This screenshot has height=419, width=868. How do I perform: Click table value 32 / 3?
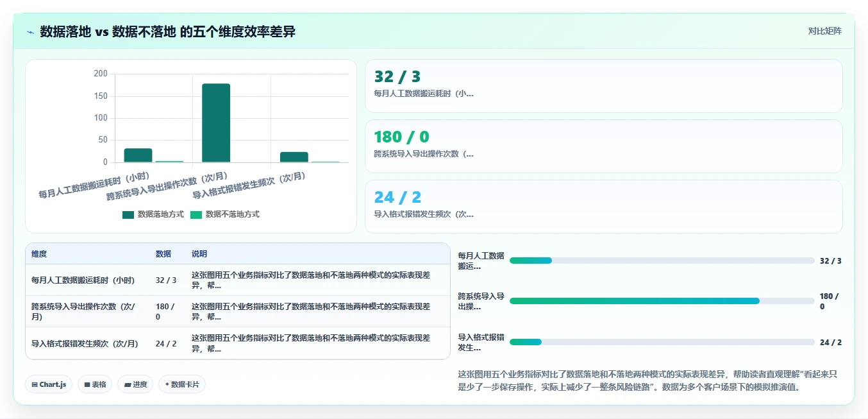[x=166, y=280]
